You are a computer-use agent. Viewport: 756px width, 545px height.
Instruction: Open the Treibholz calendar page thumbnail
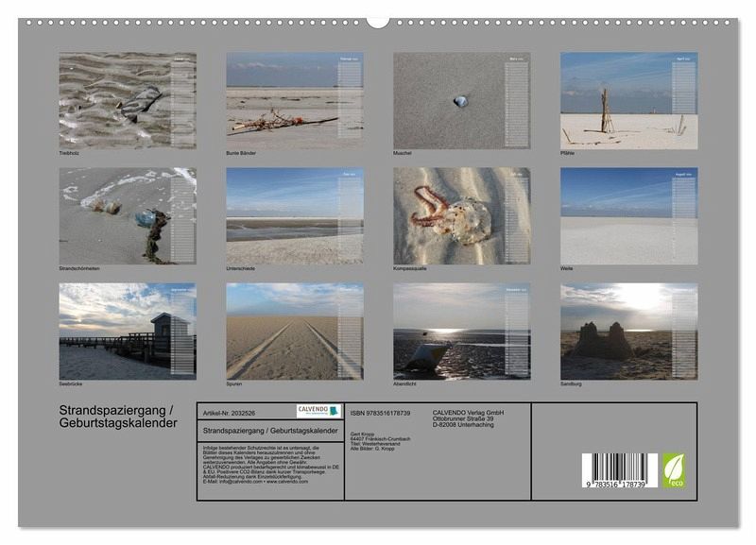[x=128, y=100]
